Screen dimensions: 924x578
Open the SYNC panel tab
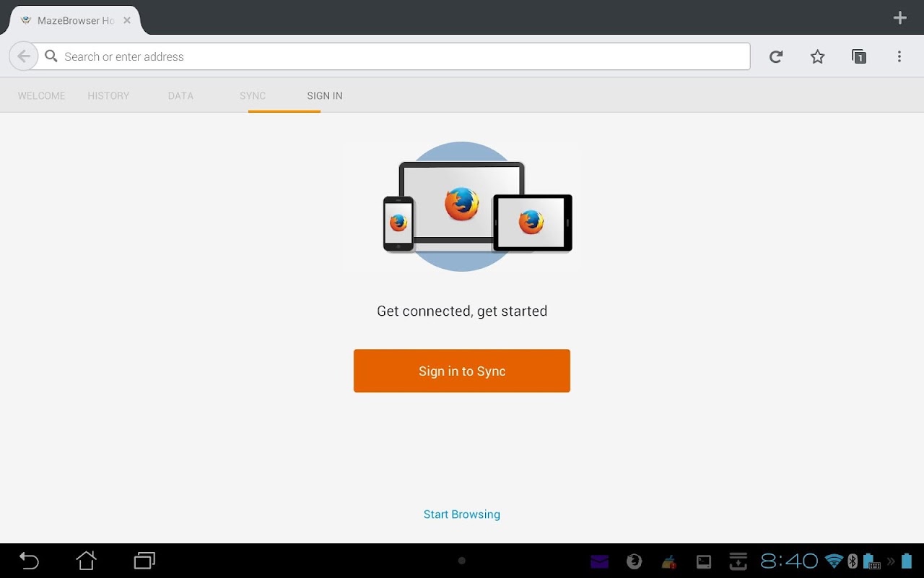(x=253, y=95)
